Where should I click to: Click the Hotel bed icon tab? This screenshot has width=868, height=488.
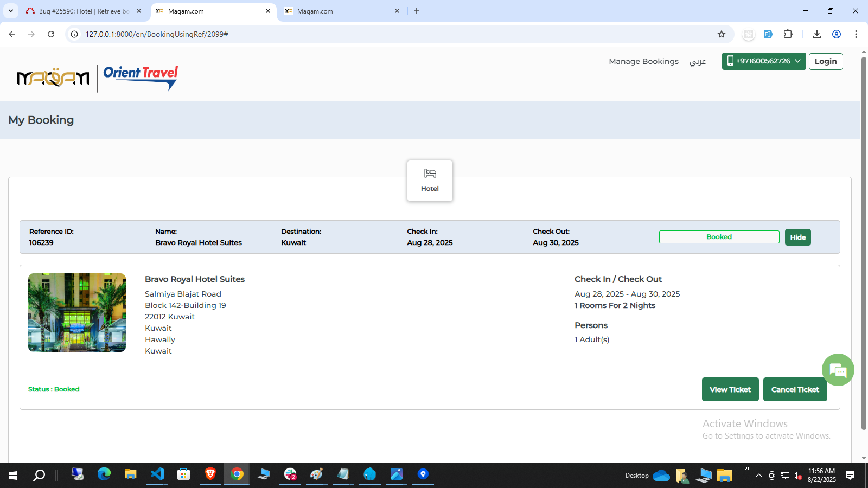[x=430, y=181]
